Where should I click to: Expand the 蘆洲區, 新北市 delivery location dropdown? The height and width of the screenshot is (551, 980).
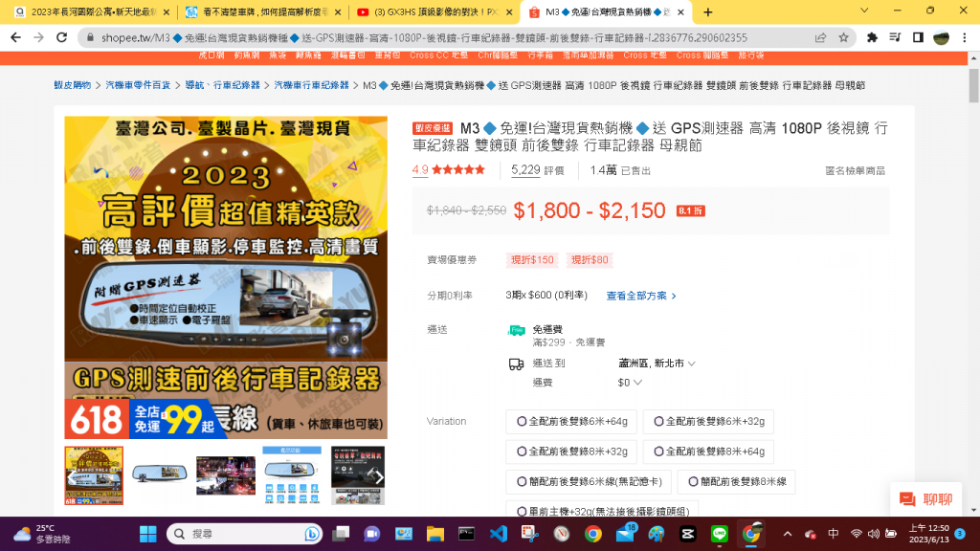(x=657, y=363)
